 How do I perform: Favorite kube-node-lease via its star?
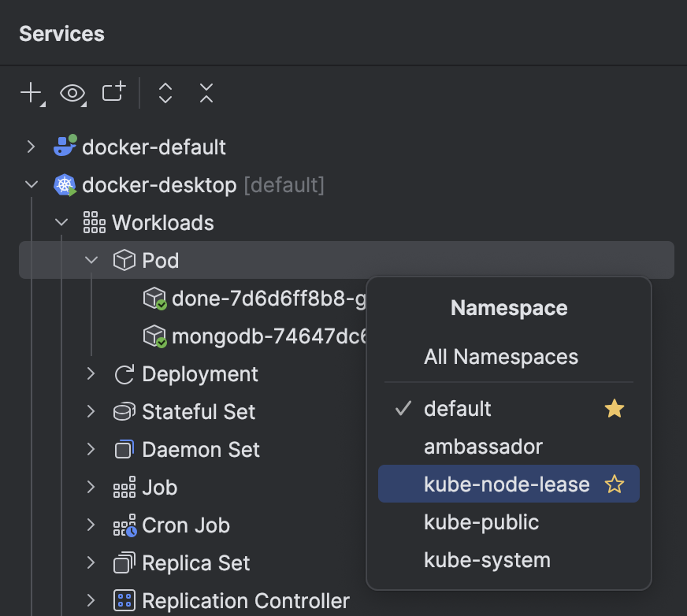click(614, 484)
